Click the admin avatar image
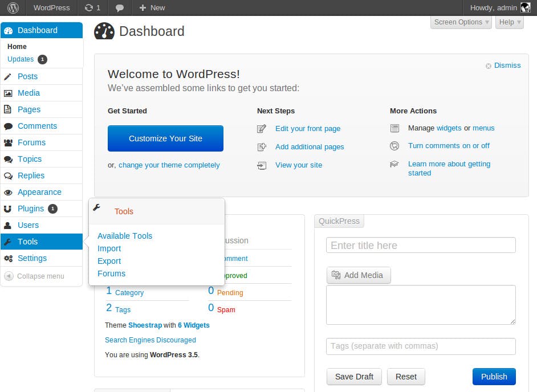This screenshot has height=392, width=537. tap(526, 7)
